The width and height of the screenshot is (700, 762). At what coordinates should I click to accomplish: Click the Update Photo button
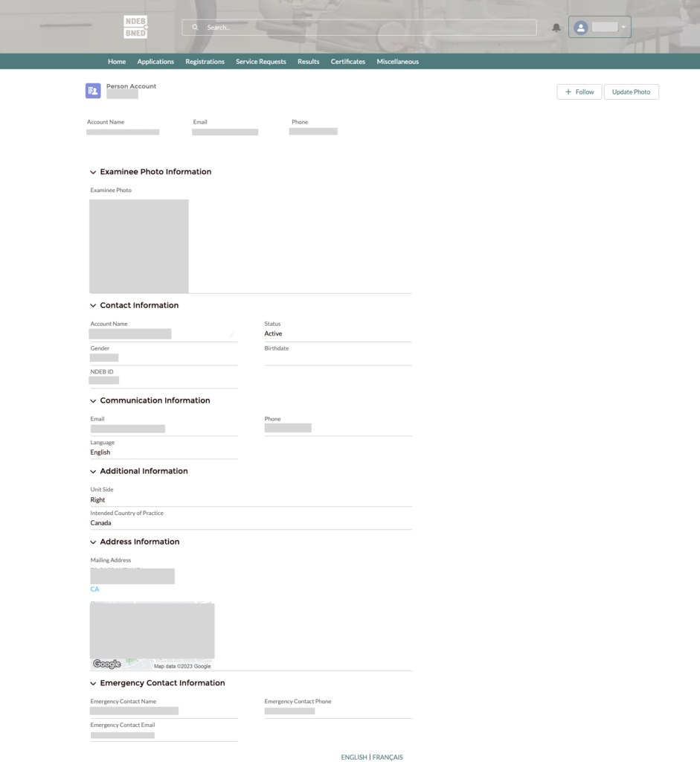click(x=631, y=92)
